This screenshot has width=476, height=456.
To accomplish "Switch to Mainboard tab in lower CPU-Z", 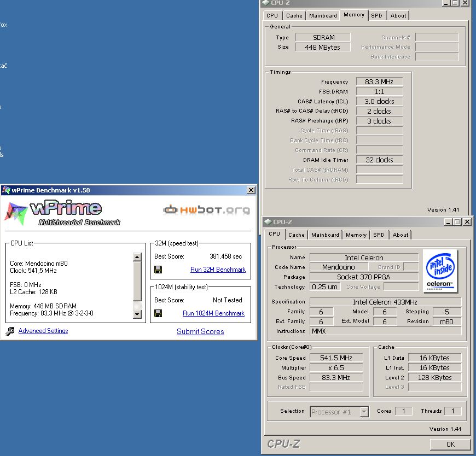I will [325, 235].
